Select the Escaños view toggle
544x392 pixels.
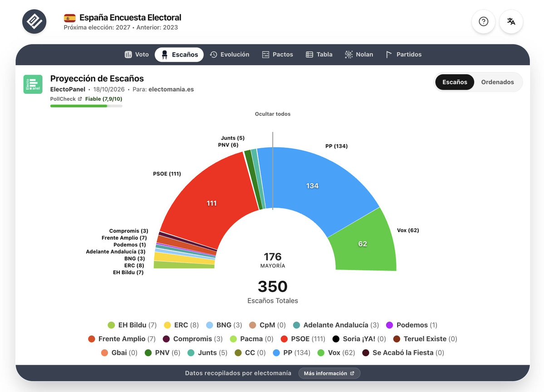pos(455,82)
